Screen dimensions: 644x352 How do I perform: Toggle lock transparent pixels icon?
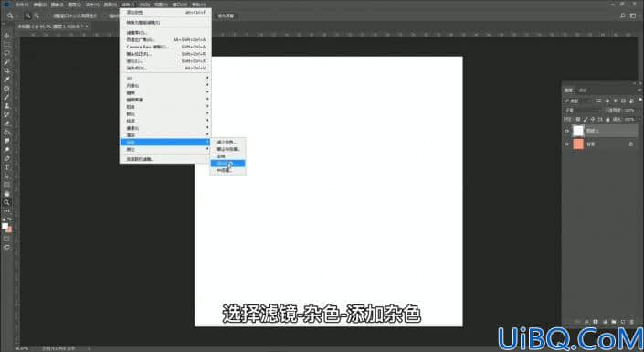click(x=578, y=119)
